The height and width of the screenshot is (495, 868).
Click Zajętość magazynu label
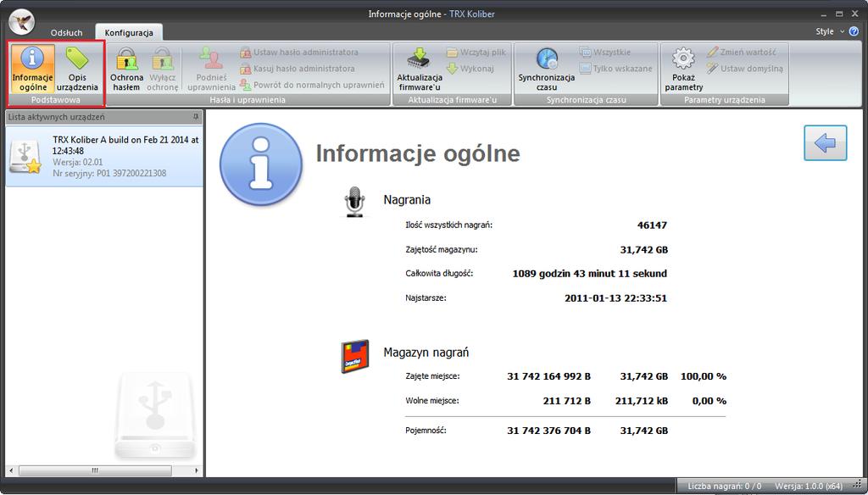441,250
